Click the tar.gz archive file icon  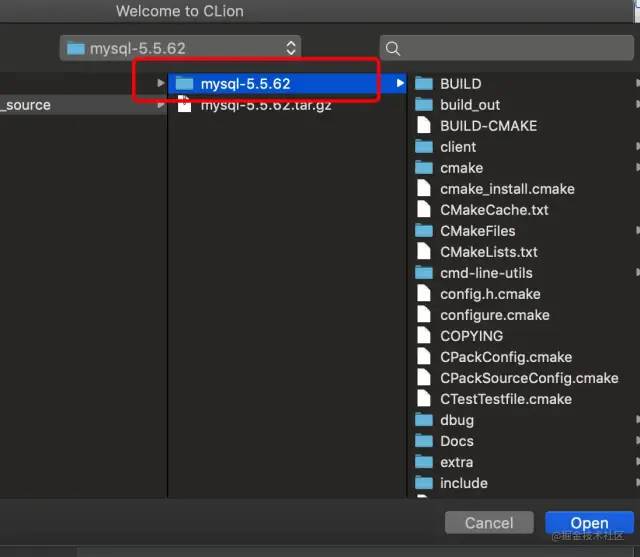coord(184,104)
